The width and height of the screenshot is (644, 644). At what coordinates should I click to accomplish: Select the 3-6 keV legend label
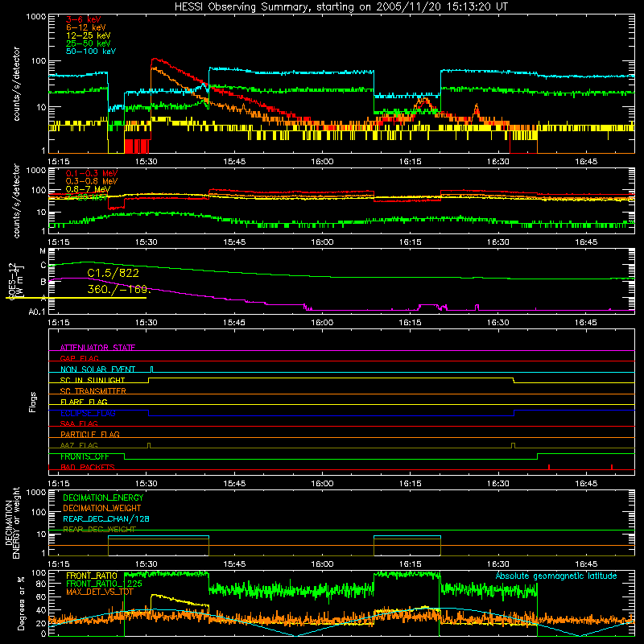(x=84, y=19)
